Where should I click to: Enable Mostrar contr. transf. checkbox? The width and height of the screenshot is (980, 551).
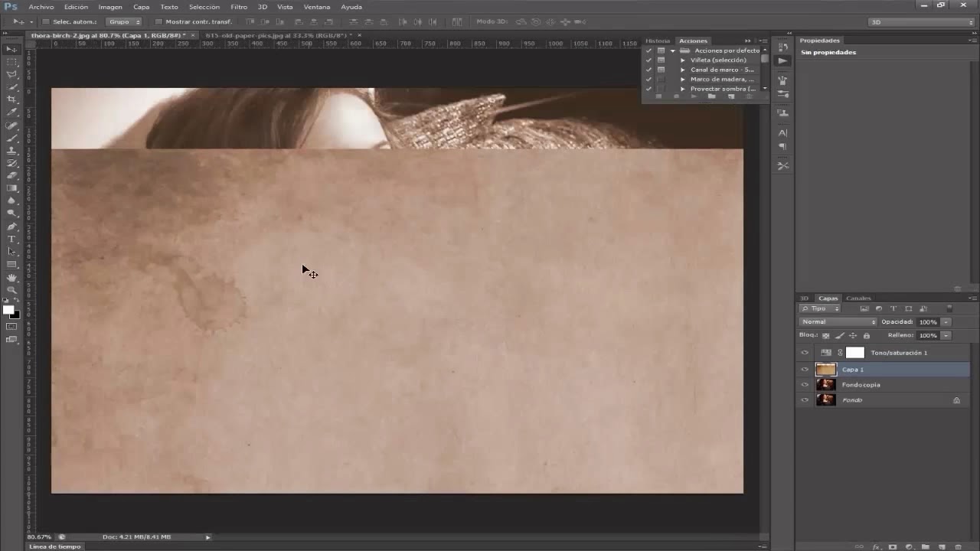[x=158, y=21]
